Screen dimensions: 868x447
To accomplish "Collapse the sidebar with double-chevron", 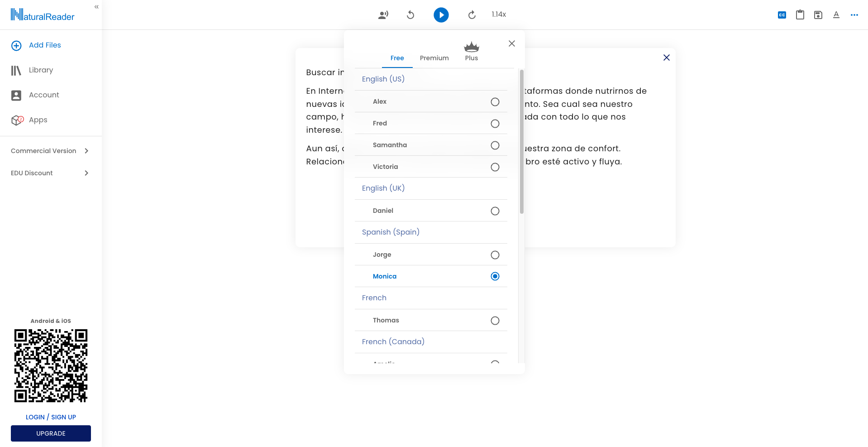I will coord(96,7).
